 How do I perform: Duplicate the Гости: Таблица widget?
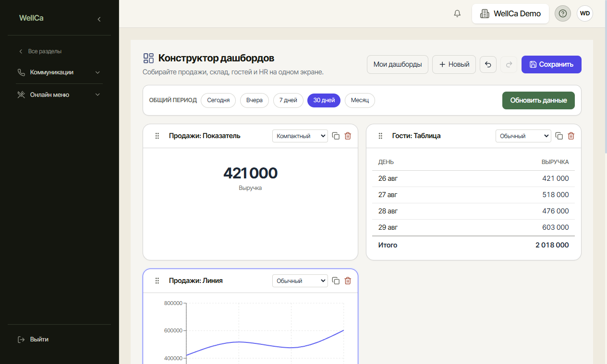pos(559,136)
